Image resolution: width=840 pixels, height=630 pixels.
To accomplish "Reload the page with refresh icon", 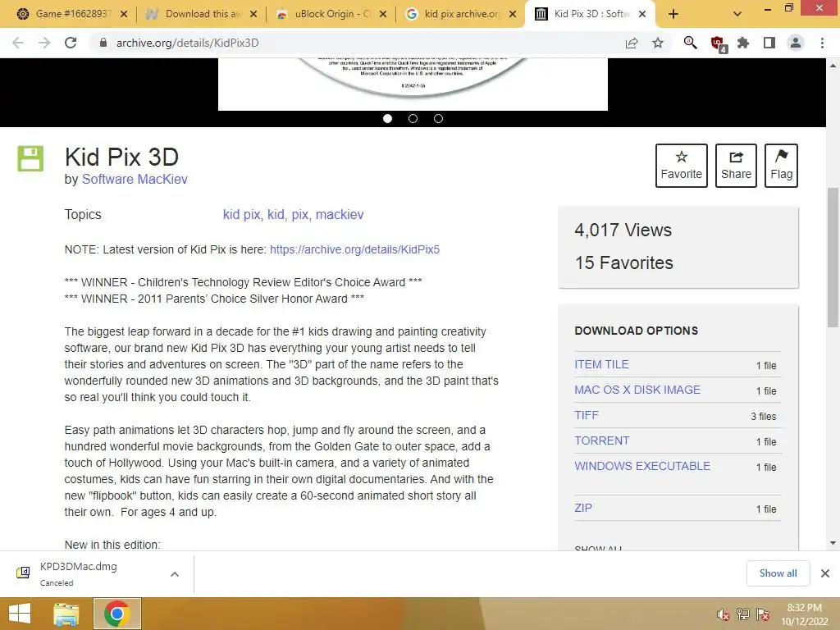I will (x=71, y=43).
